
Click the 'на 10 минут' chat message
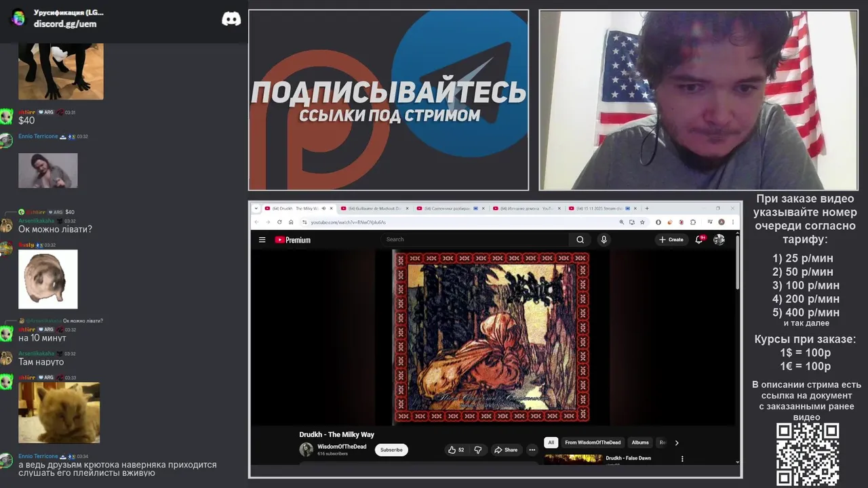42,338
